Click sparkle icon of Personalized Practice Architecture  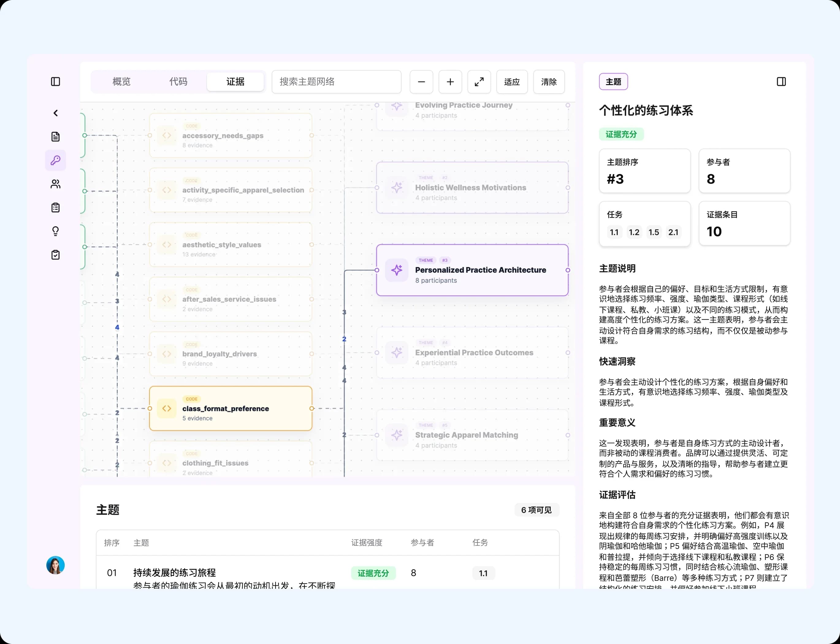coord(397,270)
